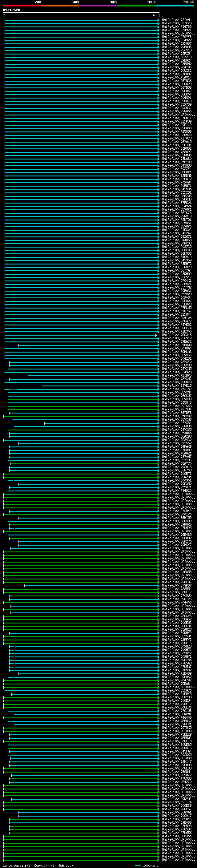Image resolution: width=197 pixels, height=868 pixels.
Task: Select the UniRef100_Q68AP3 label
Action: coord(177,84)
